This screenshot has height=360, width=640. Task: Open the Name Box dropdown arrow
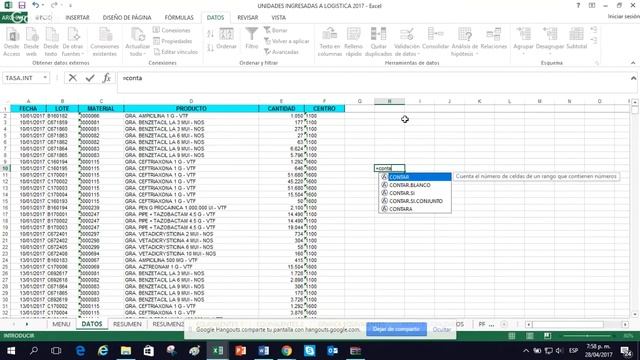(45, 78)
